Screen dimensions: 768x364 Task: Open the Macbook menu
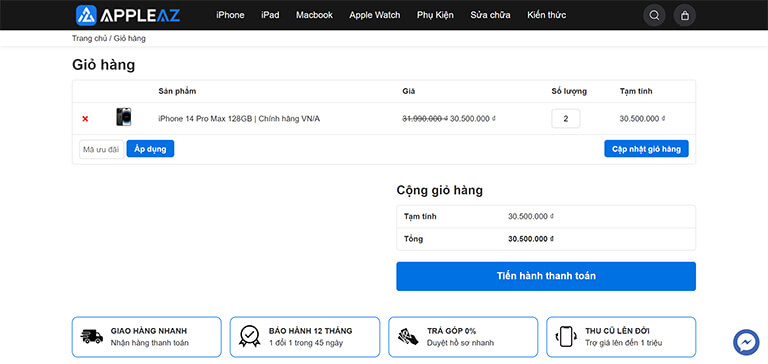coord(314,15)
